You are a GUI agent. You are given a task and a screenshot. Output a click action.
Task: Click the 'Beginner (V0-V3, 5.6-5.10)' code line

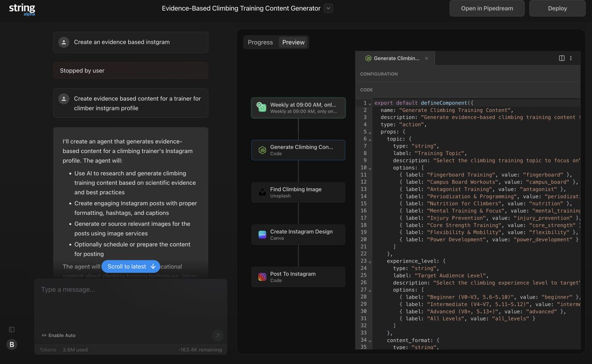tap(489, 297)
